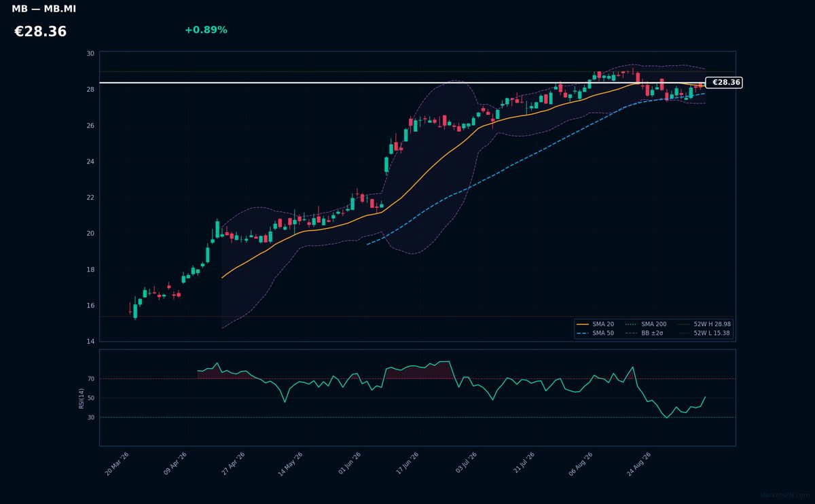Click the large €28.36 price header
The height and width of the screenshot is (504, 815).
[x=40, y=32]
